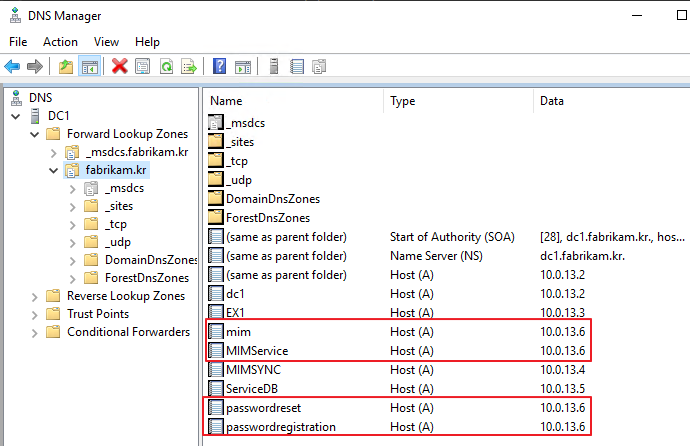This screenshot has width=690, height=446.
Task: Click the New Zone toolbar icon
Action: (319, 66)
